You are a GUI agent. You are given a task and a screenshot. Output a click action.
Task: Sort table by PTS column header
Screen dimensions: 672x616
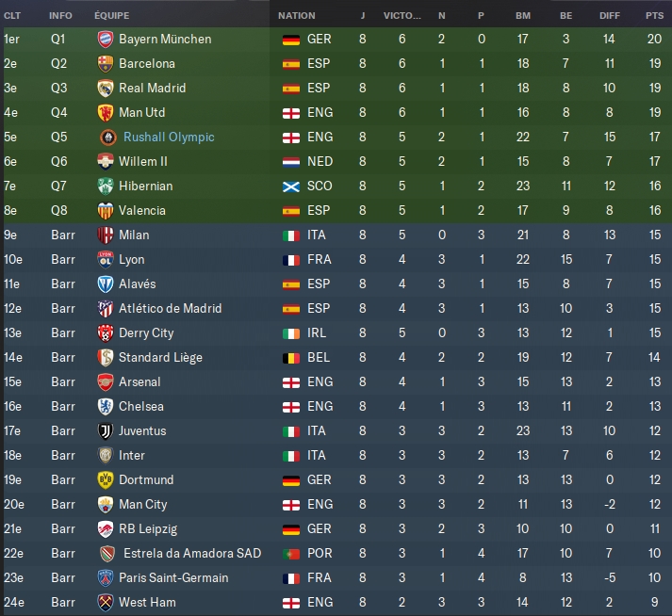654,16
